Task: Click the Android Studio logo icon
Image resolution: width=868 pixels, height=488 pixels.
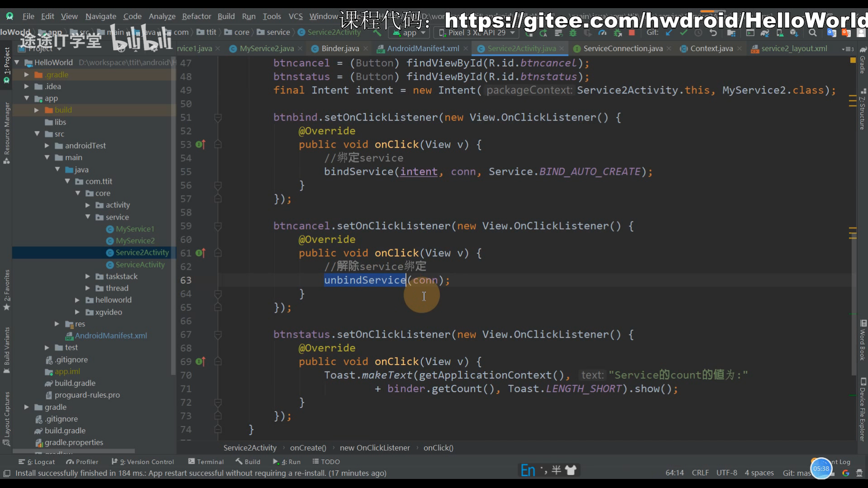Action: pyautogui.click(x=9, y=16)
